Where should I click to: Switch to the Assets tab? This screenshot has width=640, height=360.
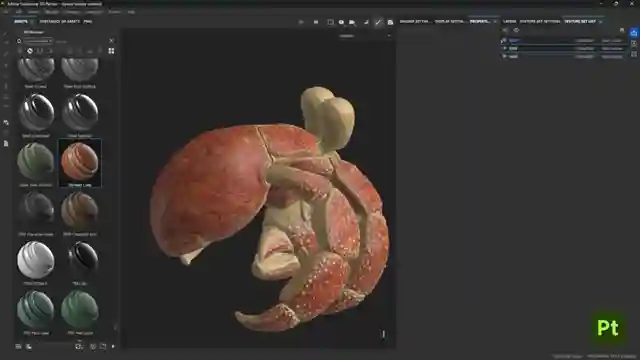(x=21, y=22)
